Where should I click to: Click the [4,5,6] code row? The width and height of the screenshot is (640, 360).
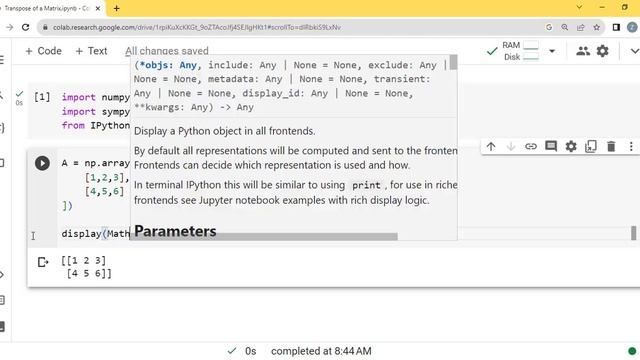click(x=104, y=191)
